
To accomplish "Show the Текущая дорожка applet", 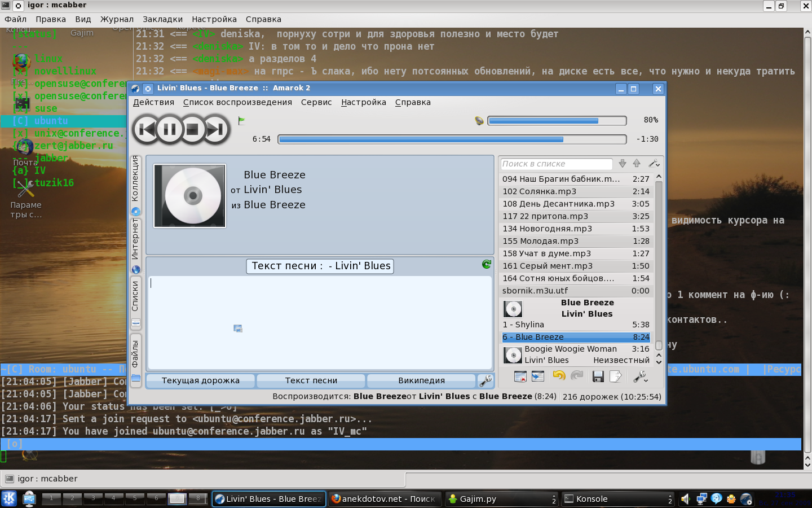I will pos(200,380).
